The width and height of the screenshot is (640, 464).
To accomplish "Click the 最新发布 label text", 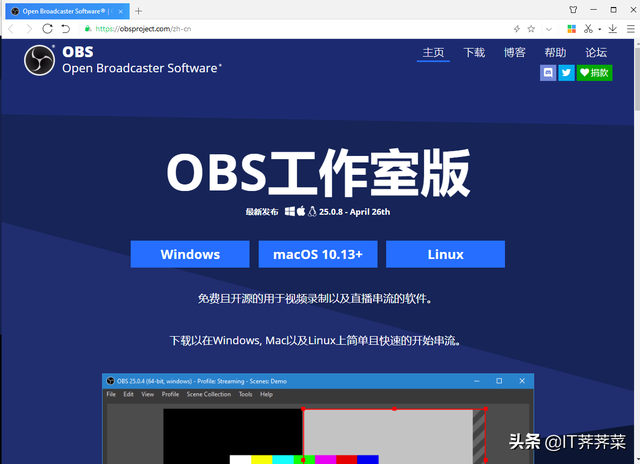I will (262, 212).
